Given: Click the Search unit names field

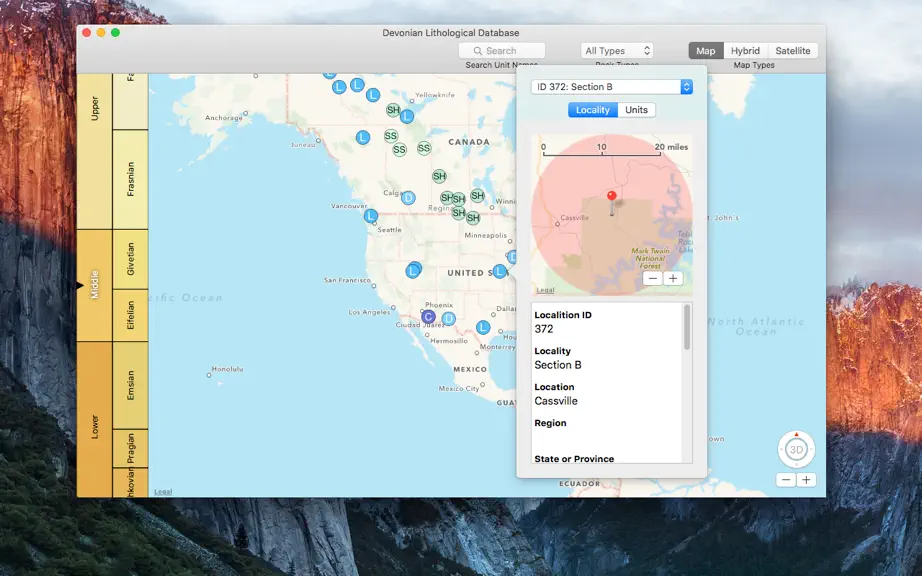Looking at the screenshot, I should tap(502, 51).
